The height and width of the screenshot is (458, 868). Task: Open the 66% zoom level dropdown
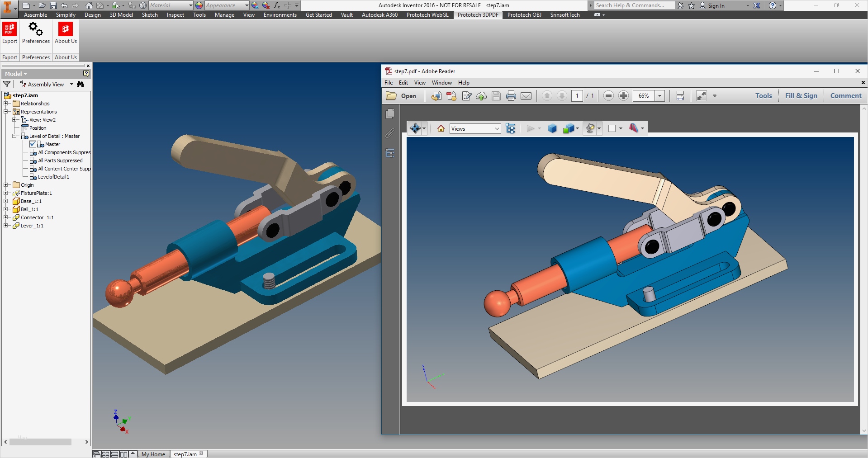point(659,96)
